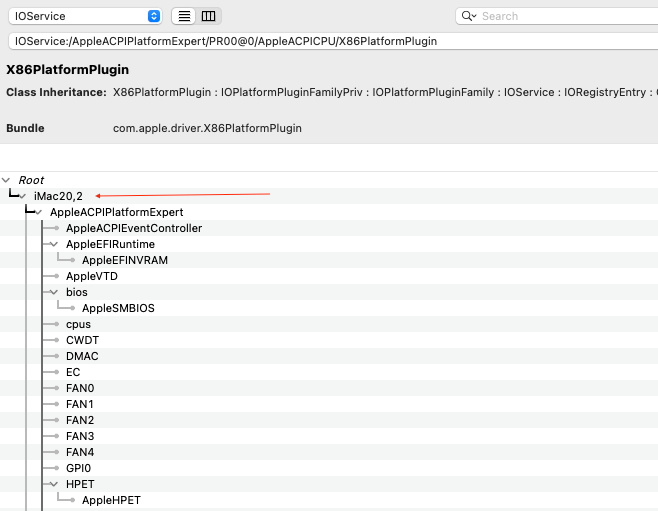Image resolution: width=658 pixels, height=511 pixels.
Task: Switch to list view mode
Action: point(184,16)
